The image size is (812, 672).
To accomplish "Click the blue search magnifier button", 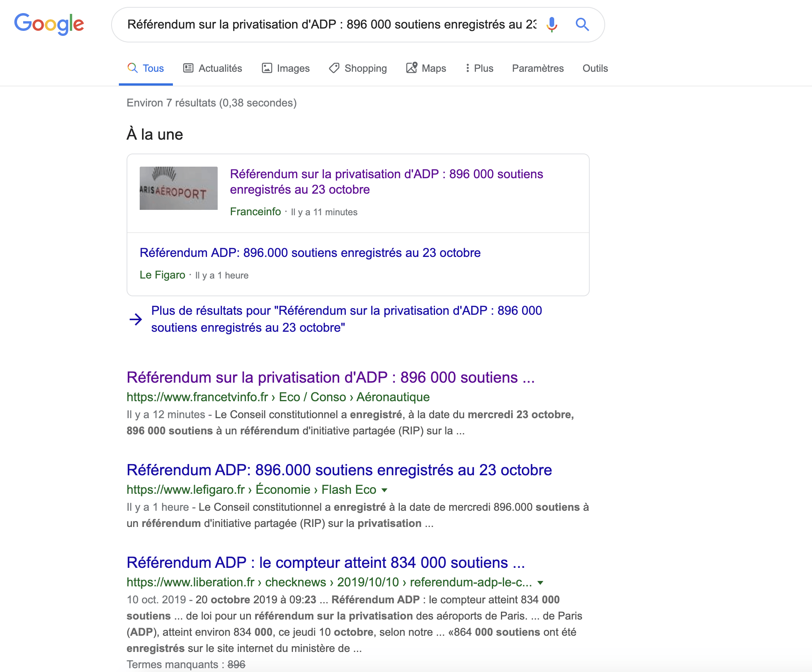I will [582, 24].
